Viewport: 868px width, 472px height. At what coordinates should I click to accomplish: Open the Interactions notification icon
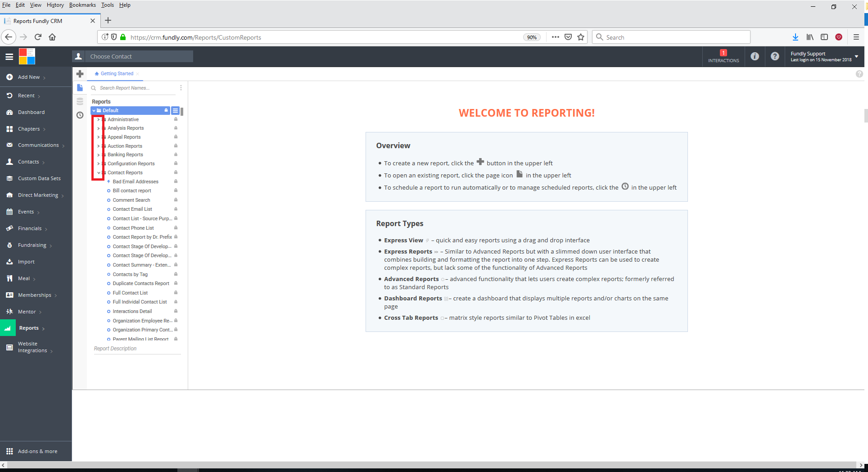click(723, 56)
